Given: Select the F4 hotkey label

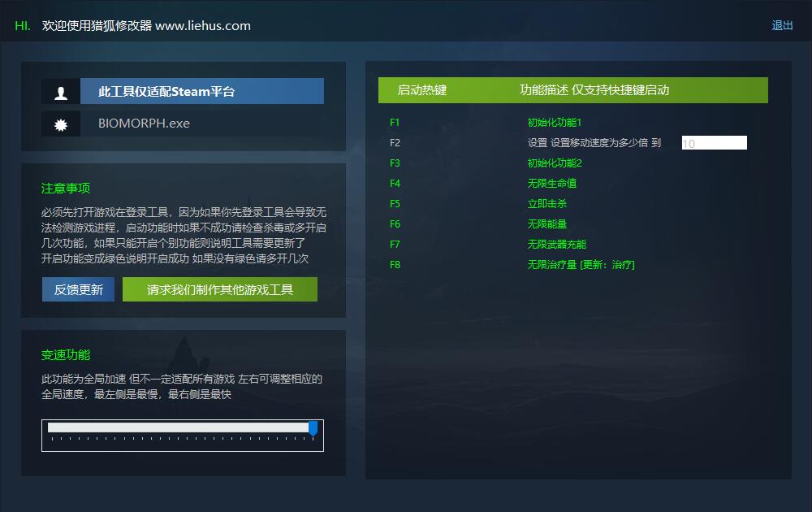Looking at the screenshot, I should (395, 183).
